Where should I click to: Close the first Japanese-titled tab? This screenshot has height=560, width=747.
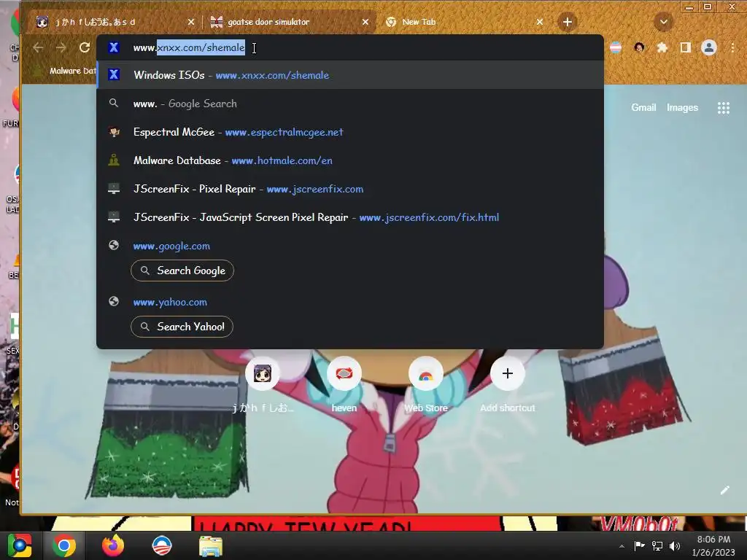(191, 22)
